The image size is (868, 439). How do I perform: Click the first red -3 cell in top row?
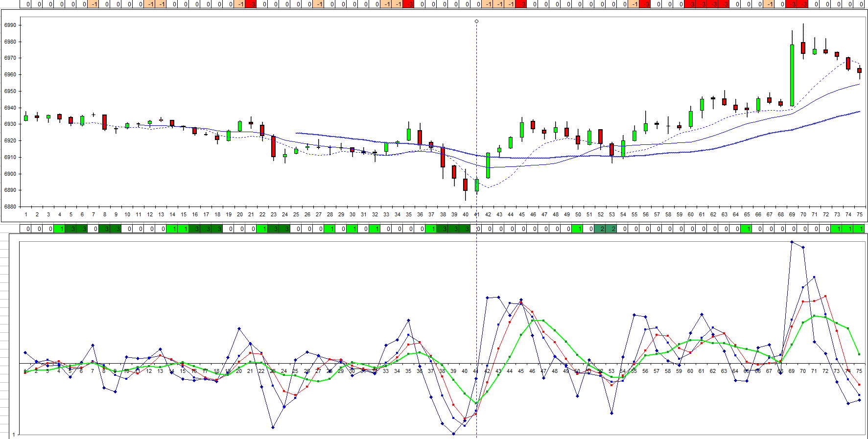(x=251, y=4)
